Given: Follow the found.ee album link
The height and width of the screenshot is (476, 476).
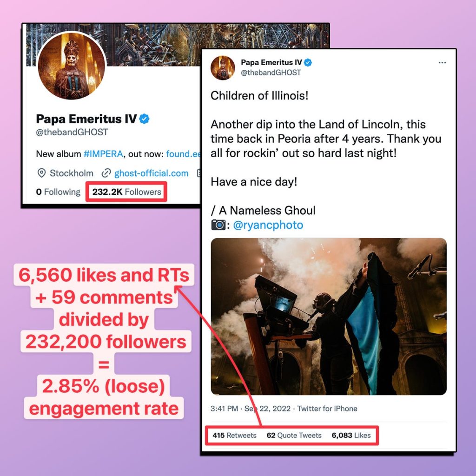Looking at the screenshot, I should pyautogui.click(x=183, y=154).
